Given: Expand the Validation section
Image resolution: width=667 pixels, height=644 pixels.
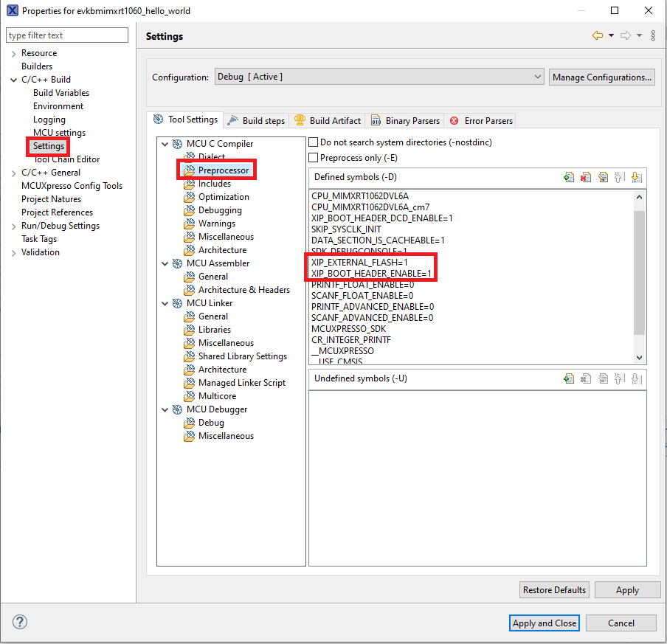Looking at the screenshot, I should click(13, 253).
